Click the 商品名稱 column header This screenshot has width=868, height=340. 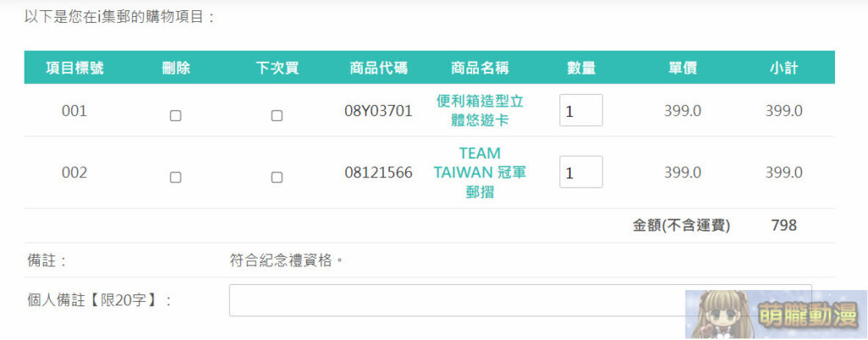point(480,69)
